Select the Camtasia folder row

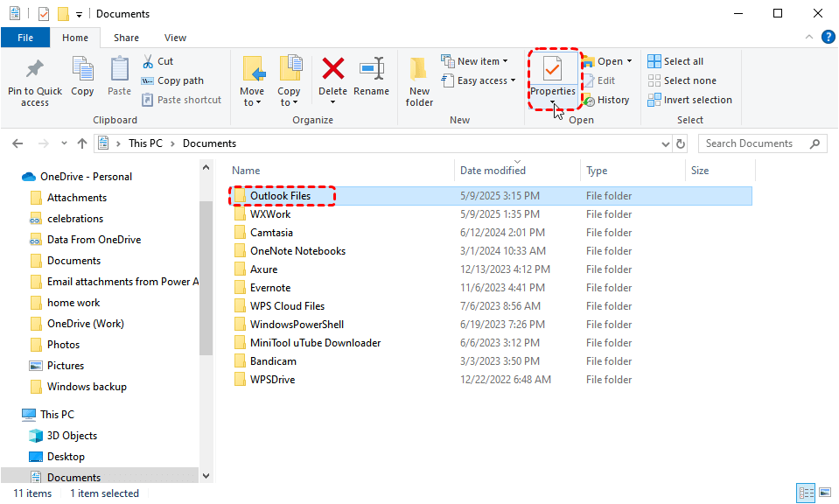pos(491,232)
